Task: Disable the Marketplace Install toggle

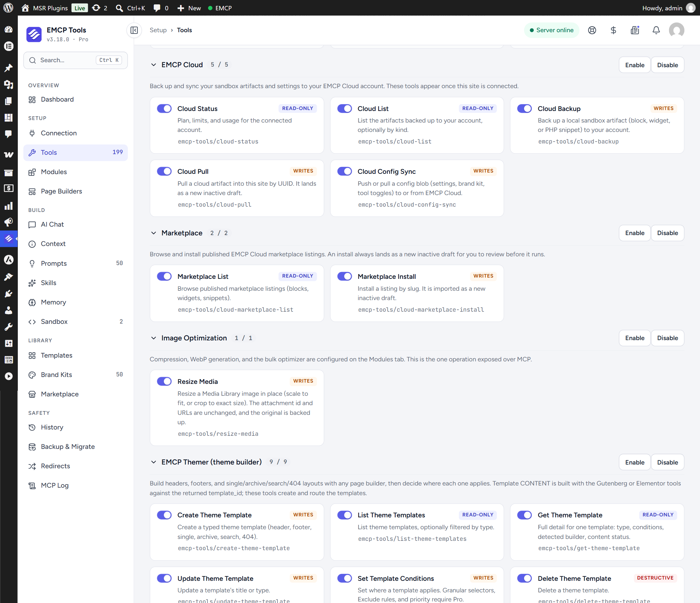Action: tap(345, 276)
